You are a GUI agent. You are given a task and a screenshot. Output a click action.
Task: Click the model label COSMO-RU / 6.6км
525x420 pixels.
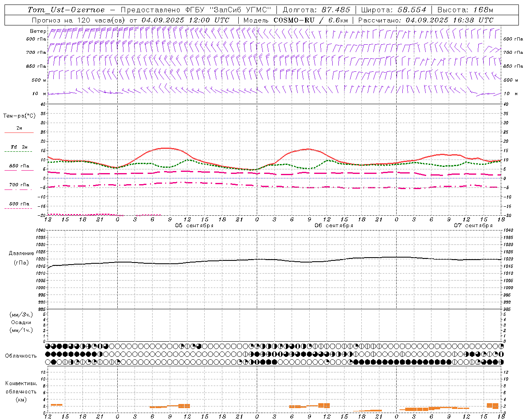tap(310, 20)
